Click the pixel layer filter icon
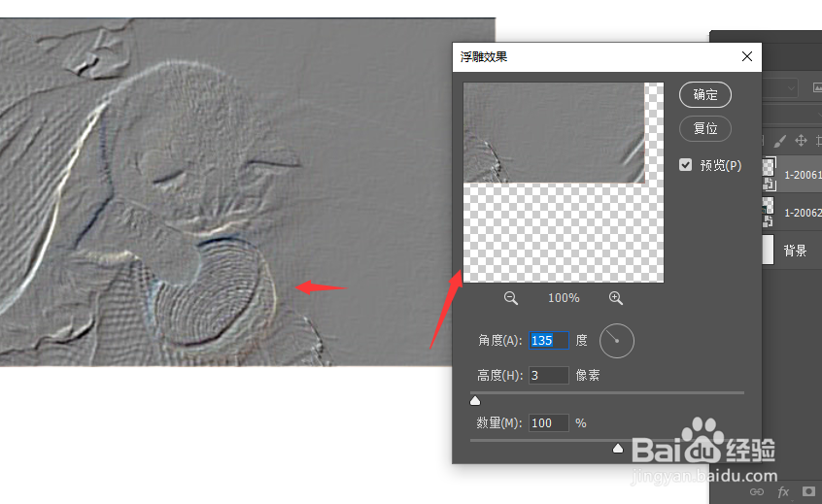The width and height of the screenshot is (822, 504). pos(817,87)
